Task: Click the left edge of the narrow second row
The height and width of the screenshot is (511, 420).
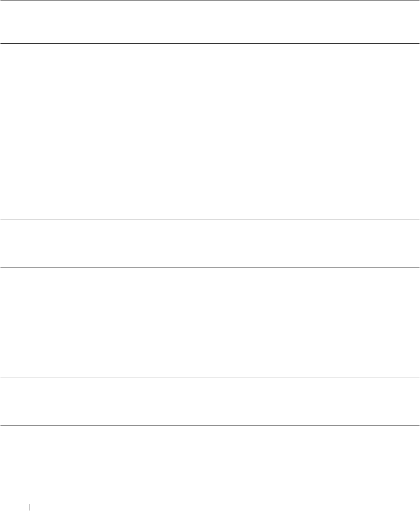Action: coord(6,243)
